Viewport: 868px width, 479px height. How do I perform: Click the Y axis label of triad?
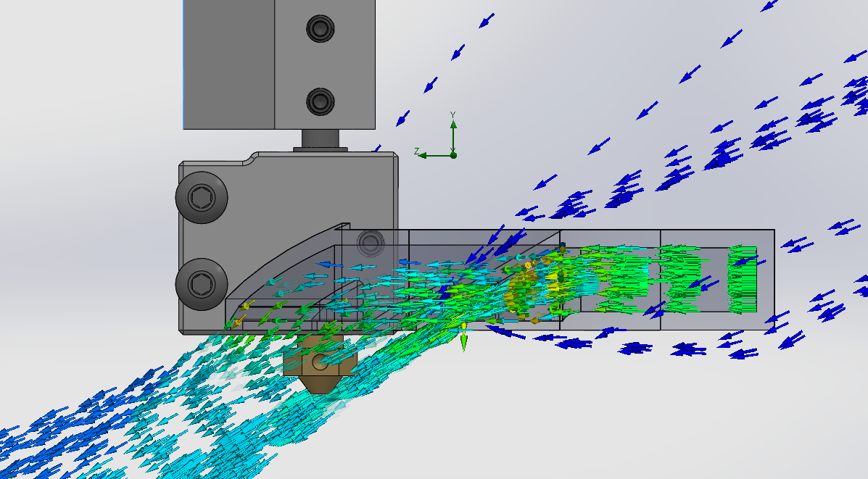tap(452, 114)
